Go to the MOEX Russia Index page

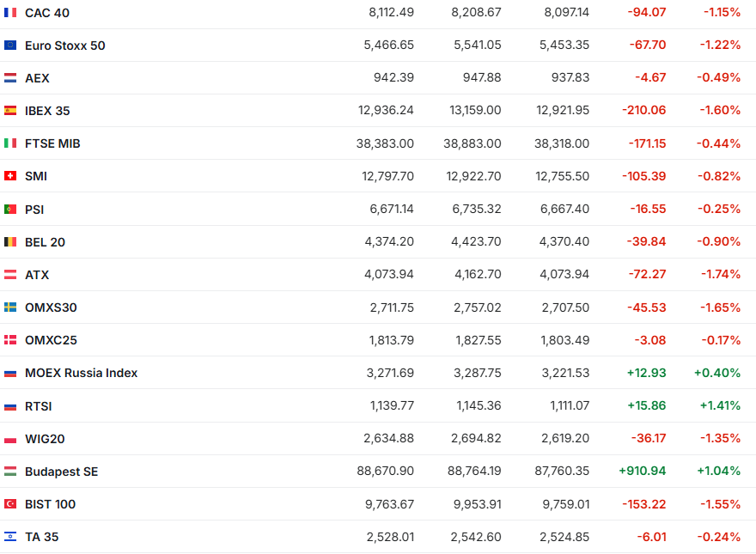coord(81,373)
